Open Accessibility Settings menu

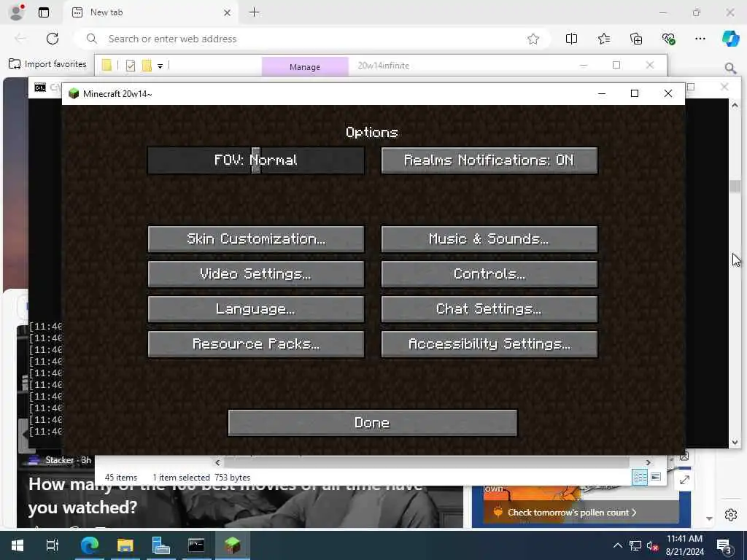tap(489, 344)
